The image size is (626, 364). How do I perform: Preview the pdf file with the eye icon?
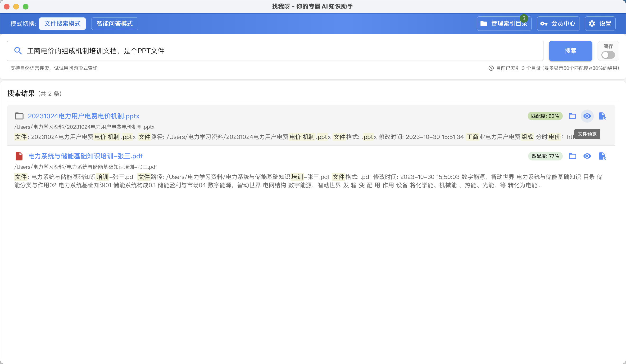tap(587, 156)
